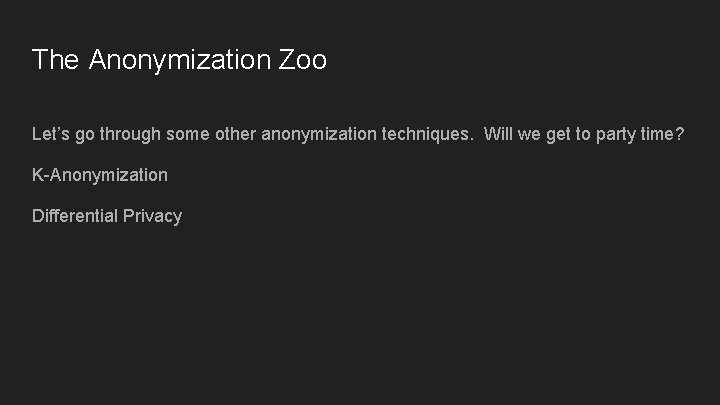Click the K-Anonymization line
Viewport: 720px width, 405px height.
[x=100, y=175]
